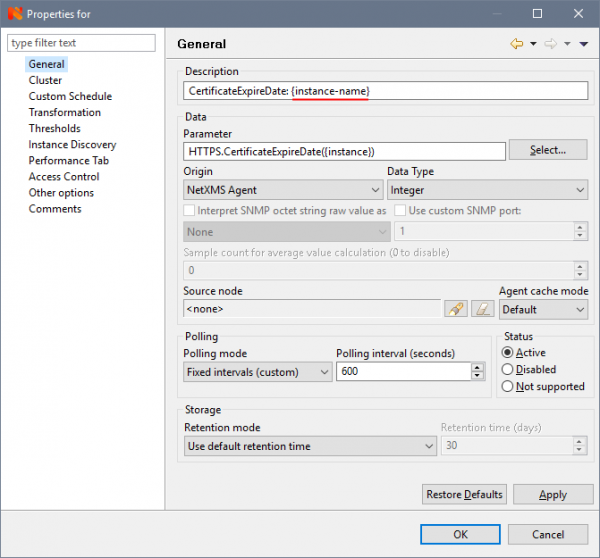This screenshot has width=600, height=558.
Task: Click the clear source node eraser icon
Action: tap(483, 310)
